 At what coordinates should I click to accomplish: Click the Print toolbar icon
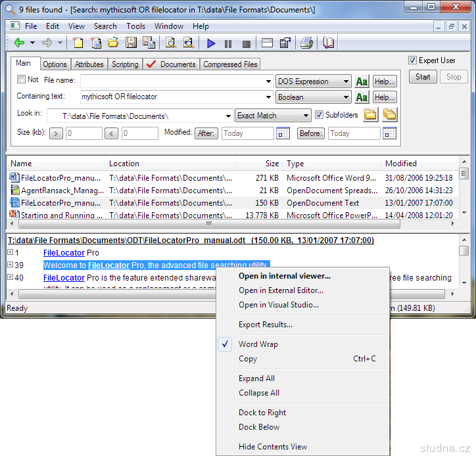tap(306, 43)
